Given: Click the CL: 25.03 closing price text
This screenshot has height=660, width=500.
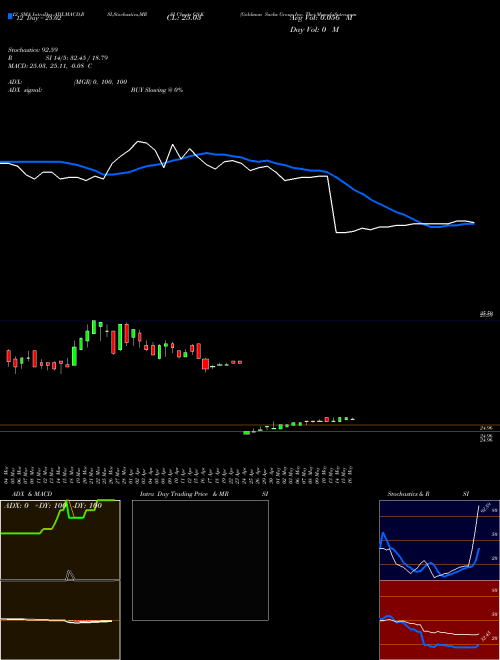Looking at the screenshot, I should click(x=184, y=18).
